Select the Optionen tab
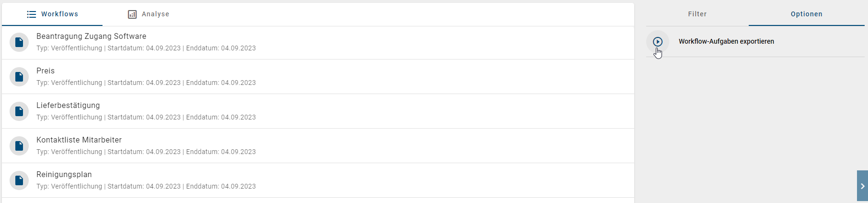The width and height of the screenshot is (868, 203). 806,14
